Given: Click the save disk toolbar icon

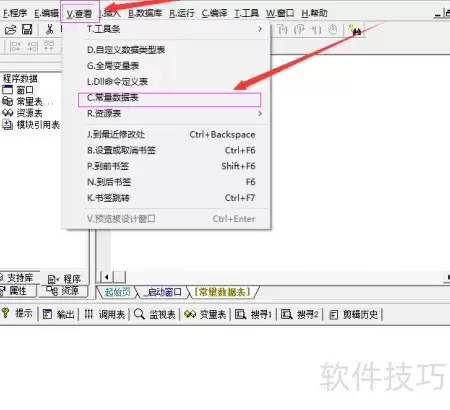Looking at the screenshot, I should point(27,29).
